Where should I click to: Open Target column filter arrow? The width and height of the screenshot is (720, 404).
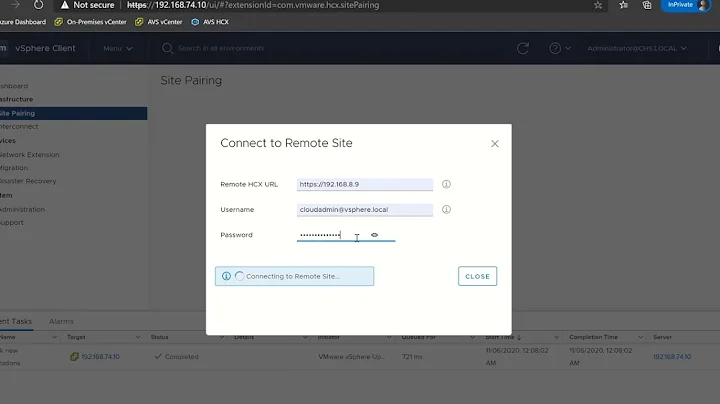click(138, 337)
